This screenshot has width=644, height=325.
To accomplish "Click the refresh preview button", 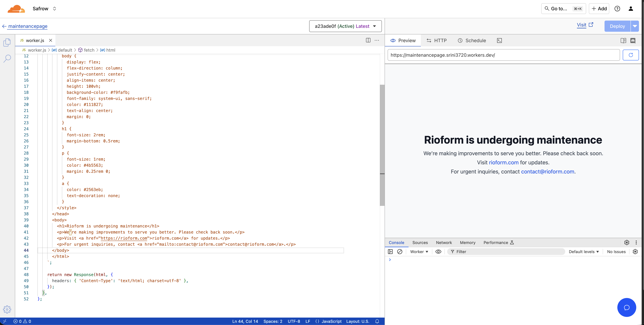I will click(631, 55).
